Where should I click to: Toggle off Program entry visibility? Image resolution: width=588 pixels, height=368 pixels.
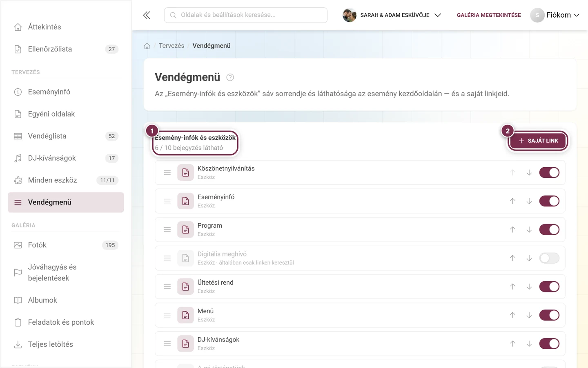549,230
